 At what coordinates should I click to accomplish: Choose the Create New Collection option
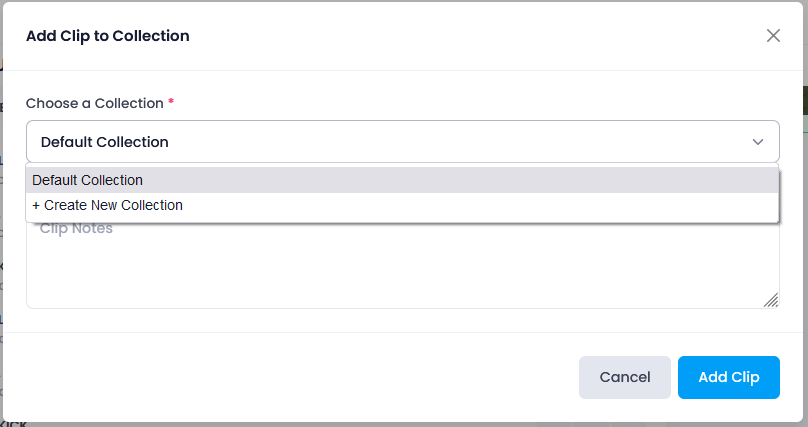402,206
